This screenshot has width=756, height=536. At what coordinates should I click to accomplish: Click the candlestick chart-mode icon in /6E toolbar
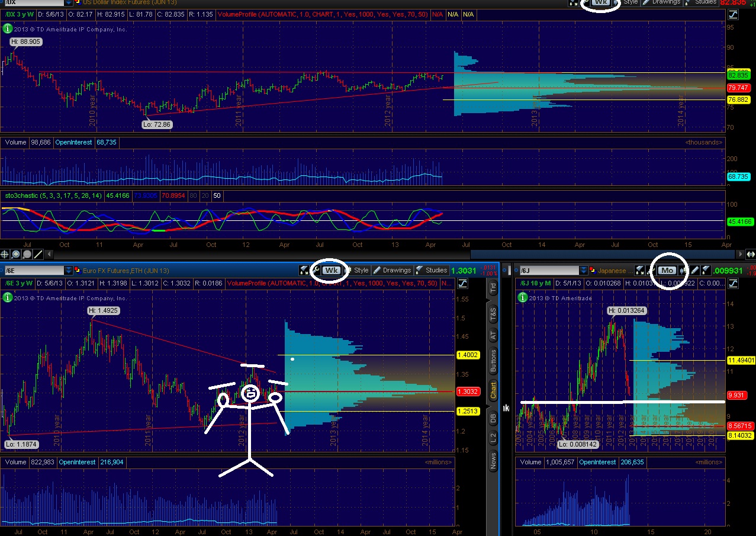347,270
